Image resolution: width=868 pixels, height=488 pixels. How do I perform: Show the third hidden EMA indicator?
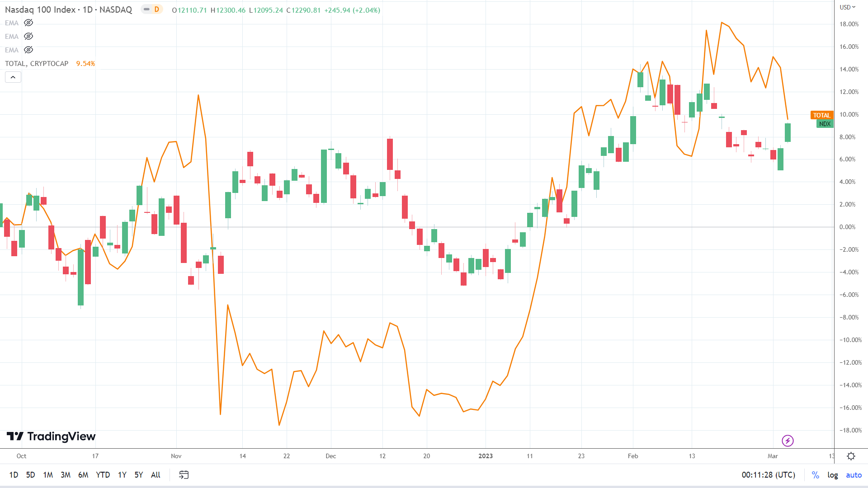click(28, 50)
